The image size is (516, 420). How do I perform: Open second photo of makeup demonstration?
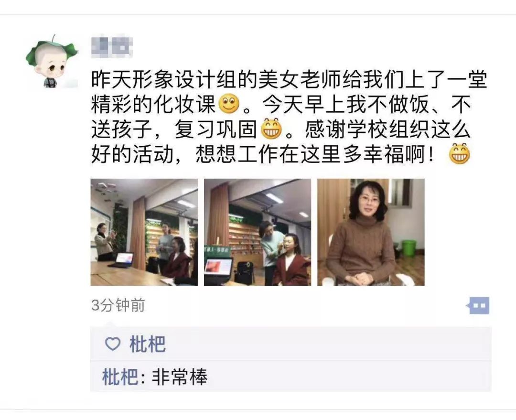click(x=258, y=232)
